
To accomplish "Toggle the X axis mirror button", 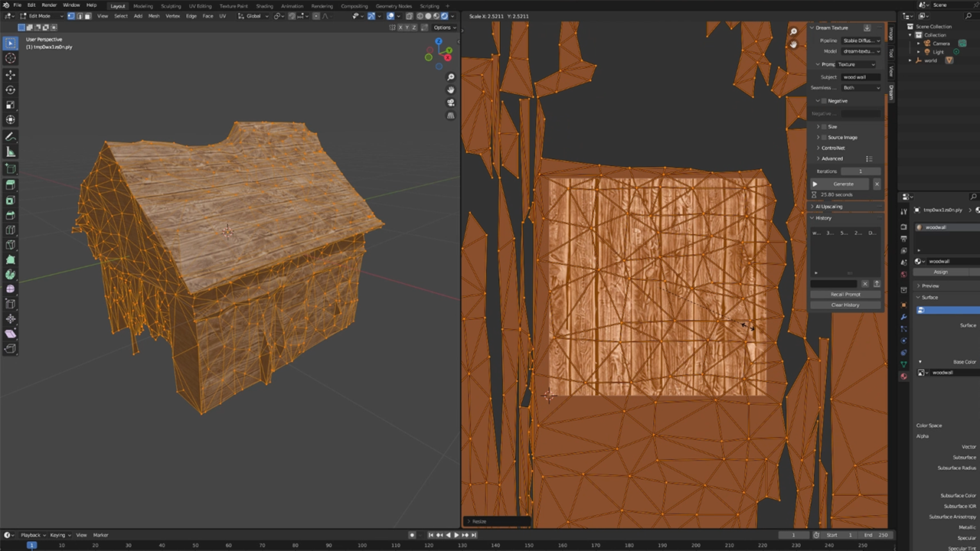I will click(401, 28).
